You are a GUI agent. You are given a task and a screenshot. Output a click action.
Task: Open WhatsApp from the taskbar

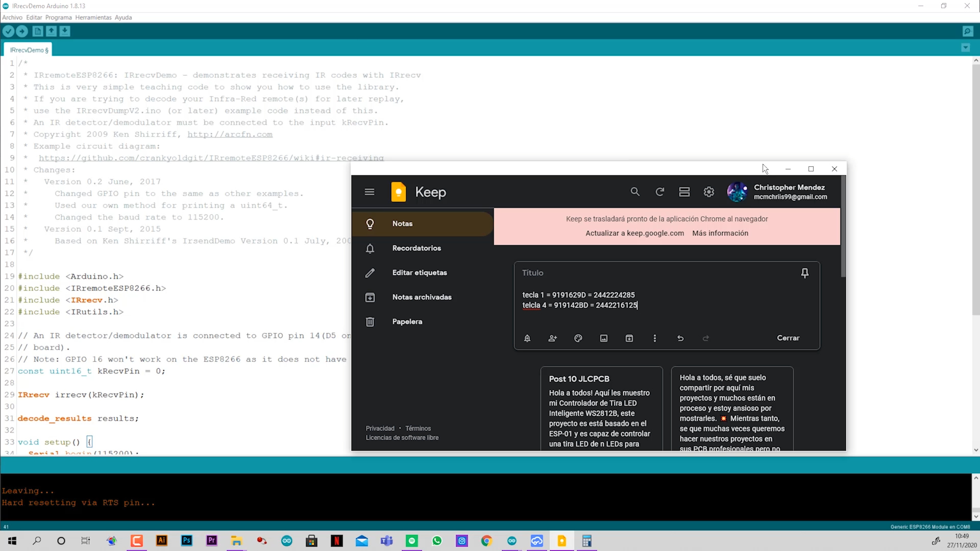point(437,541)
